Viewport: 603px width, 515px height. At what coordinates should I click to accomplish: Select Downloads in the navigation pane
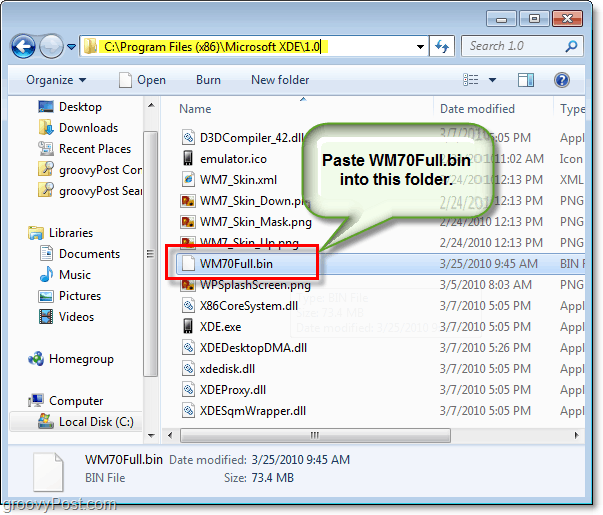(88, 128)
